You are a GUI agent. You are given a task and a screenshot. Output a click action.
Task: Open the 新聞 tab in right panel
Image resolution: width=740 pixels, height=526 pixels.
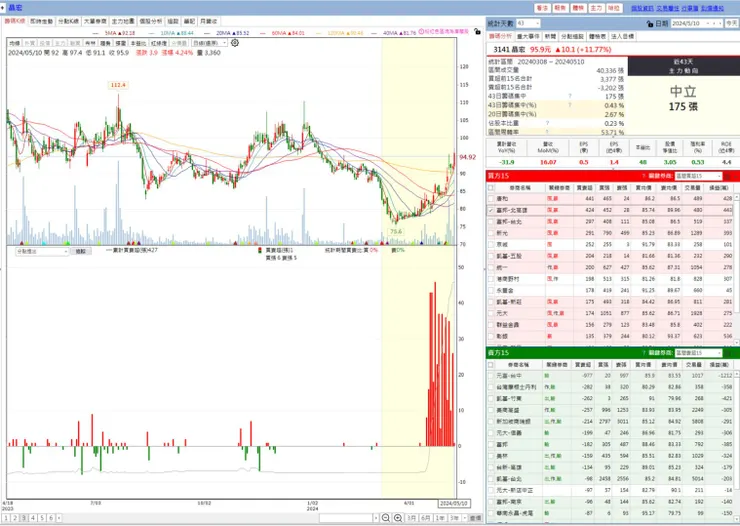point(550,36)
